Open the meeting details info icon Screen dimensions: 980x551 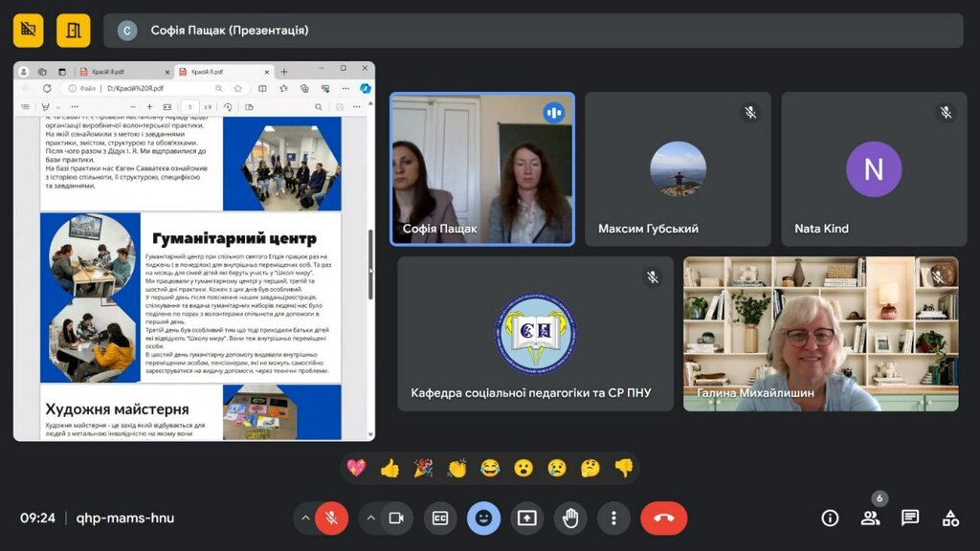830,518
